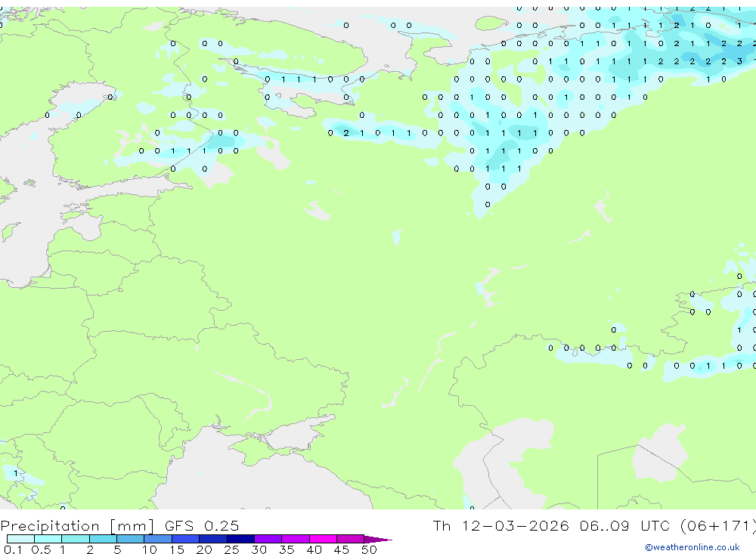This screenshot has height=554, width=756.
Task: Click the 'Th 12-03-2026' date text
Action: [500, 525]
